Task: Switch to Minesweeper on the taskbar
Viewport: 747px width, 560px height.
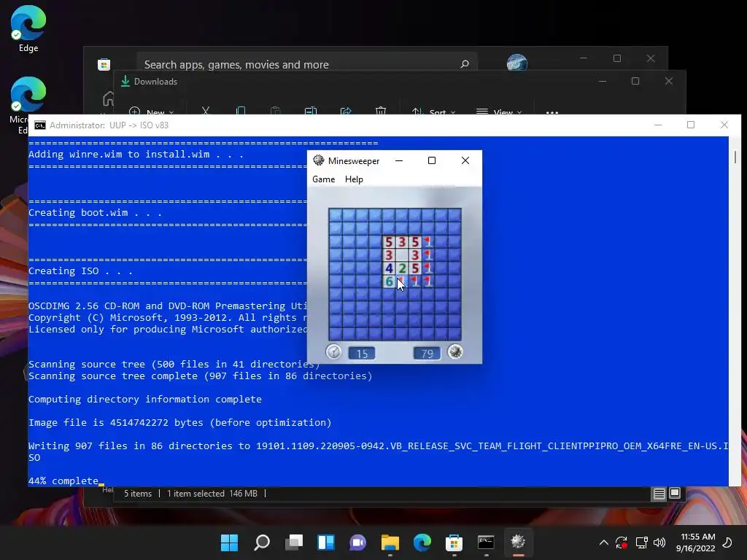Action: click(519, 542)
